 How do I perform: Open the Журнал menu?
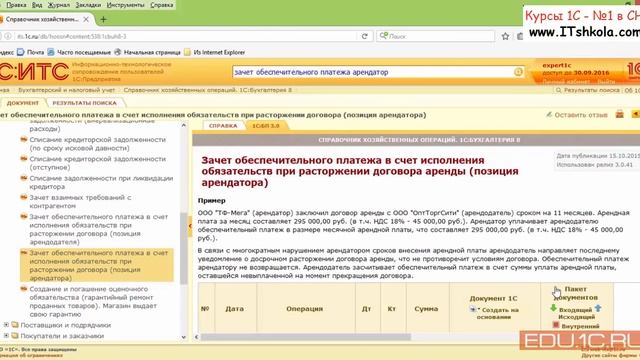click(59, 5)
